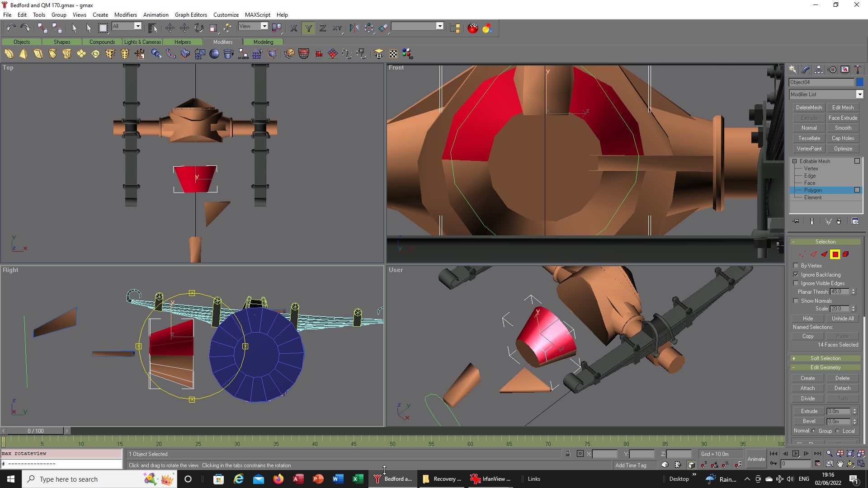
Task: Click the Cap Holes modifier button
Action: tap(843, 138)
